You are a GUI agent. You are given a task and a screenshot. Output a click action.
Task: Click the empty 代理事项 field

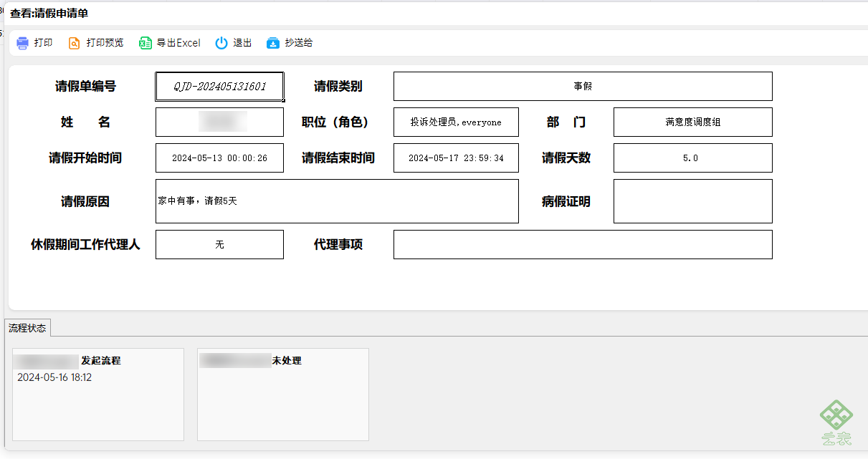tap(583, 244)
